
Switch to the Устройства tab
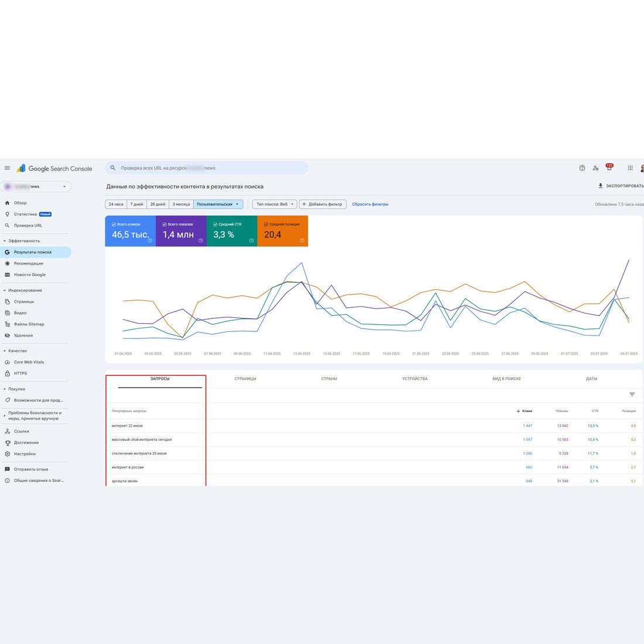[x=415, y=379]
